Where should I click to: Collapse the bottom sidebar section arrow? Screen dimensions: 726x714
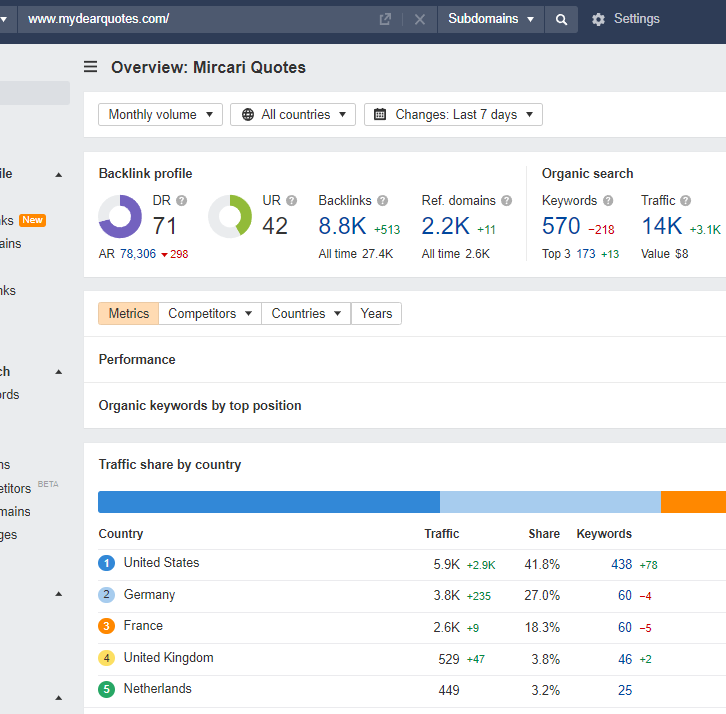click(x=59, y=698)
